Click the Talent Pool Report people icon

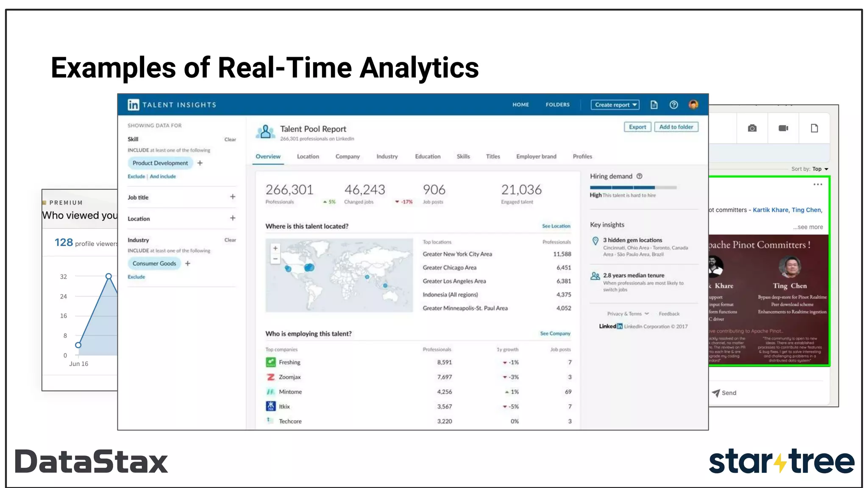(x=265, y=132)
